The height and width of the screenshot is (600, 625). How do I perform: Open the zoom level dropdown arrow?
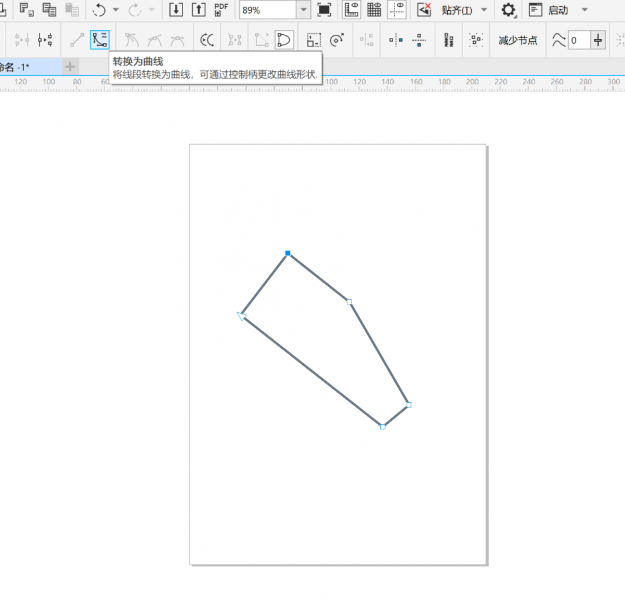coord(303,10)
